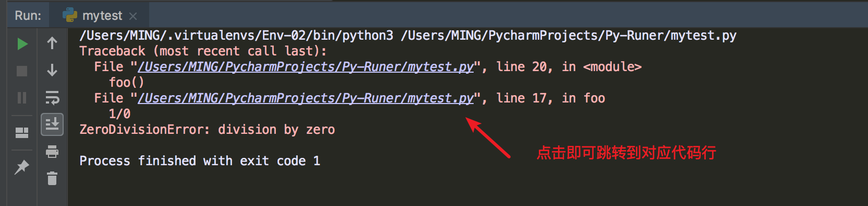
Task: Click the 'Process finished with exit code 1' line
Action: click(x=200, y=161)
